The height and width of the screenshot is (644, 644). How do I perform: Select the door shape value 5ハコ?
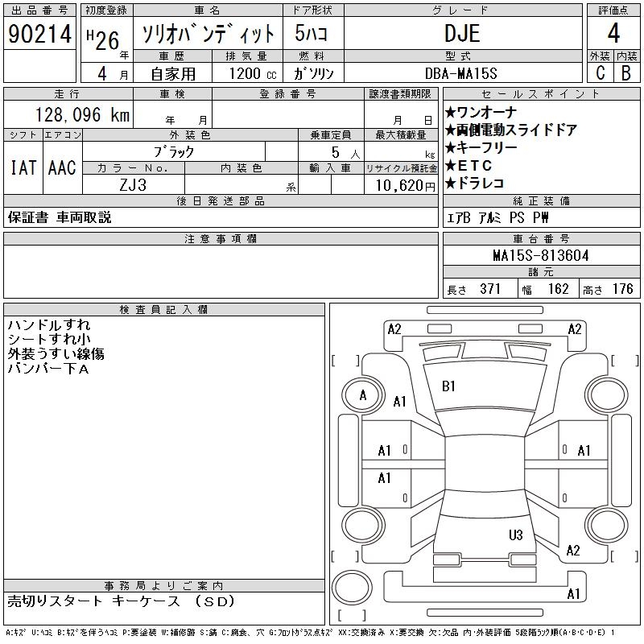point(312,33)
